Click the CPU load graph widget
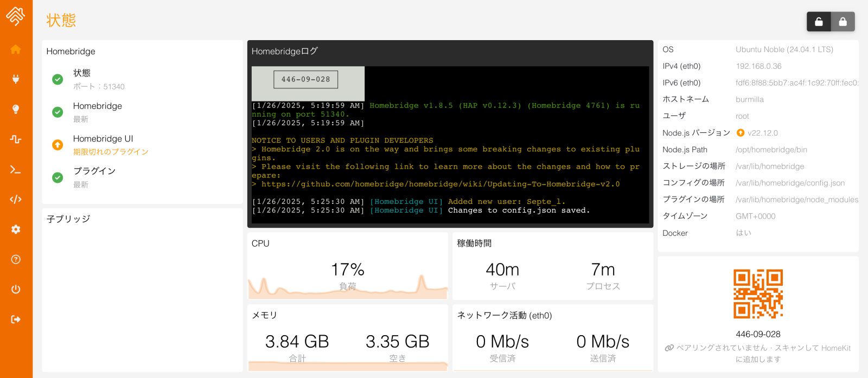Viewport: 868px width, 378px height. (348, 277)
